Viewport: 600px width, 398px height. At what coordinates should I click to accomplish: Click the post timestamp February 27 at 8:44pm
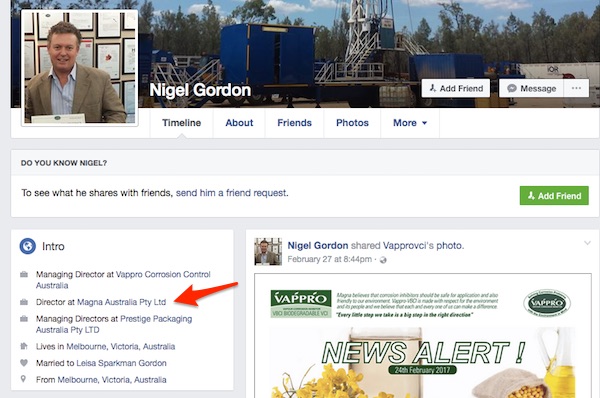click(329, 259)
